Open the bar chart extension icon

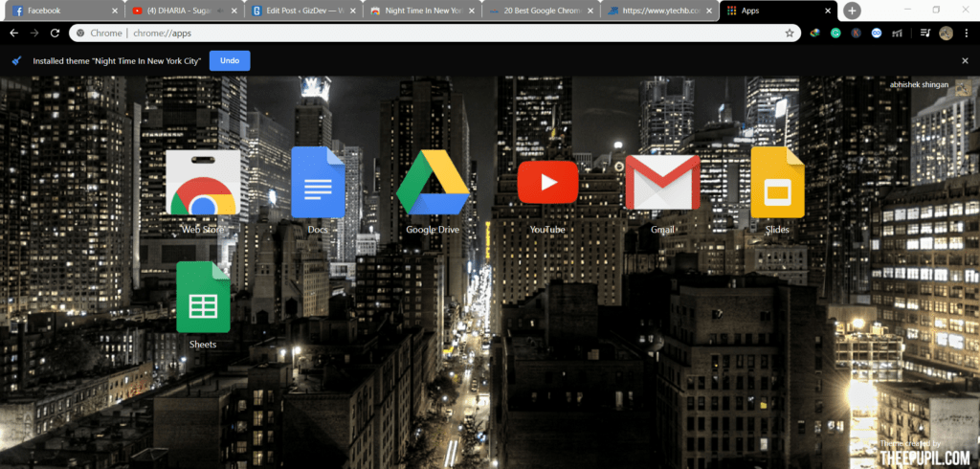click(x=897, y=33)
